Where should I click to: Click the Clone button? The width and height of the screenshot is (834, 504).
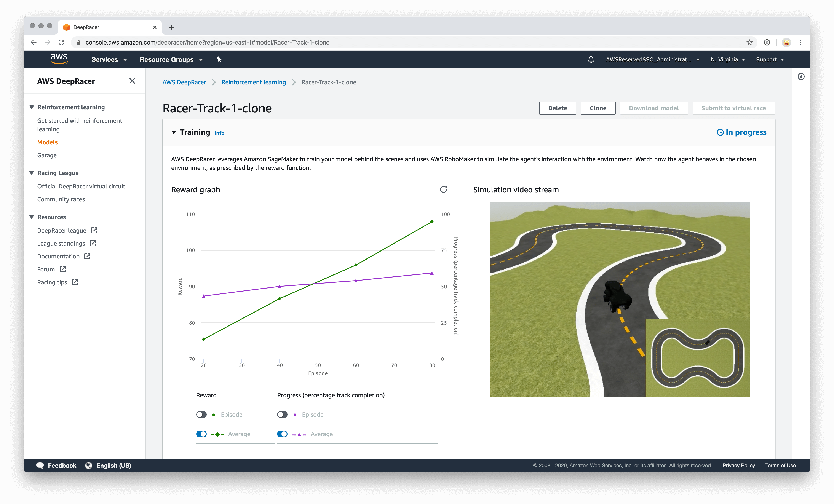[x=598, y=108]
